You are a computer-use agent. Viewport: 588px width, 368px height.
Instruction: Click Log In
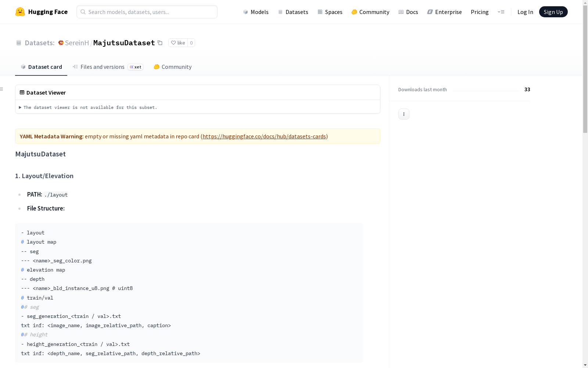pyautogui.click(x=525, y=12)
